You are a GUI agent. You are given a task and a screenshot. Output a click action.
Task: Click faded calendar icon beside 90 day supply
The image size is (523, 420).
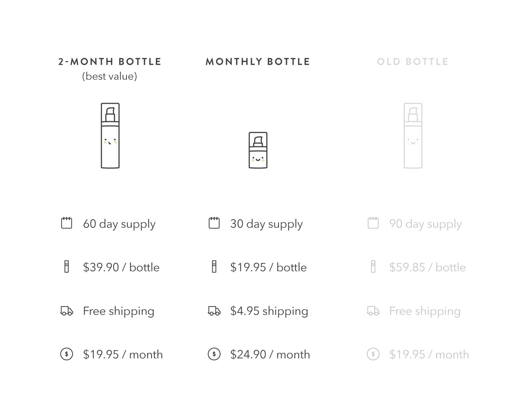373,223
